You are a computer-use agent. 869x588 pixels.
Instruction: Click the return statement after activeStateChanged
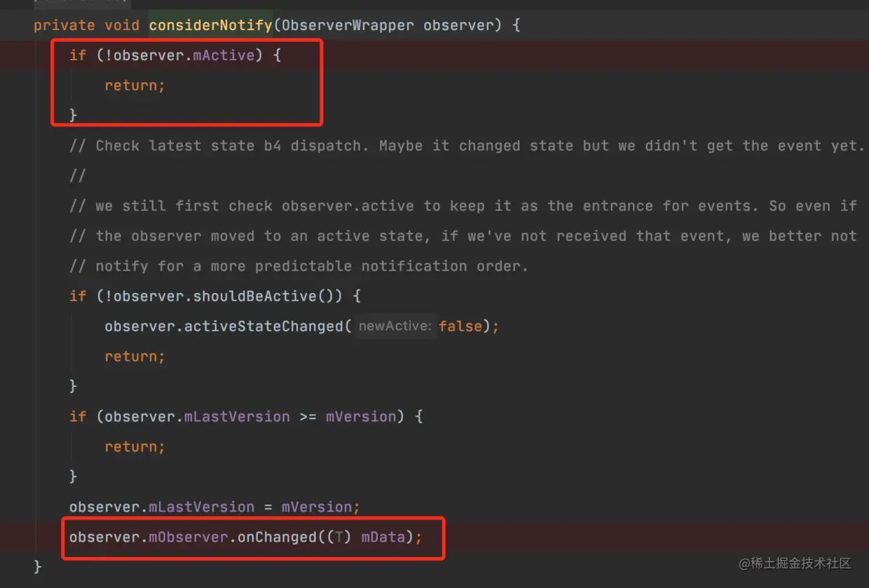coord(135,357)
